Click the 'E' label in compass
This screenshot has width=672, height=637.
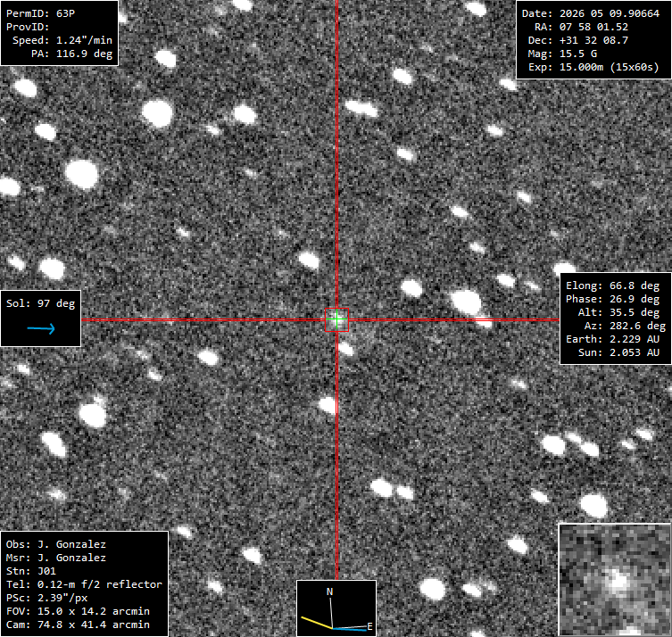[x=369, y=626]
